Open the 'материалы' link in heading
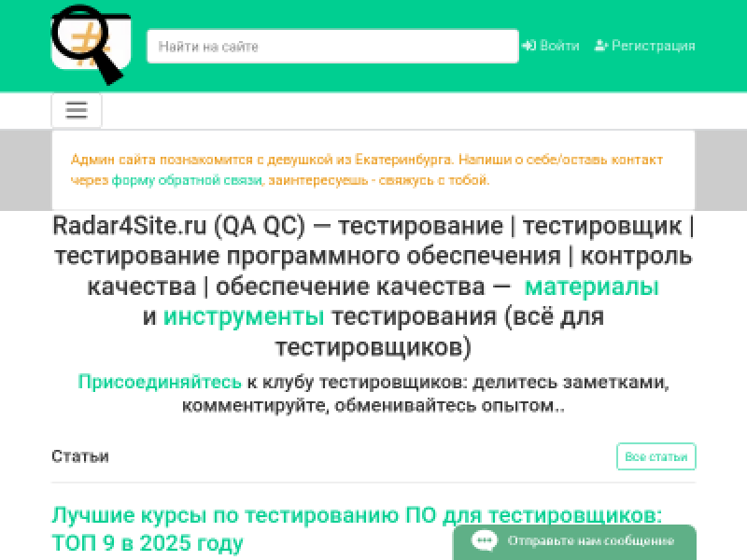 (x=592, y=287)
